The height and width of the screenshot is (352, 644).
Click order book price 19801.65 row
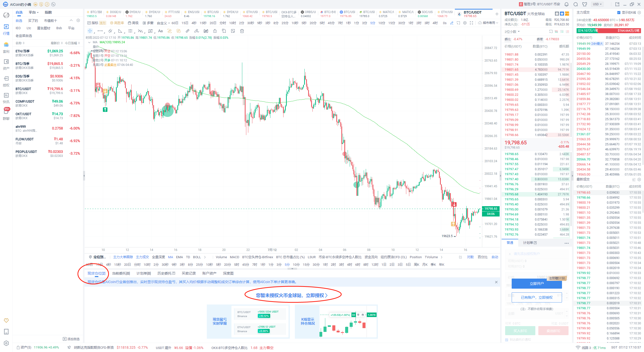pos(537,70)
